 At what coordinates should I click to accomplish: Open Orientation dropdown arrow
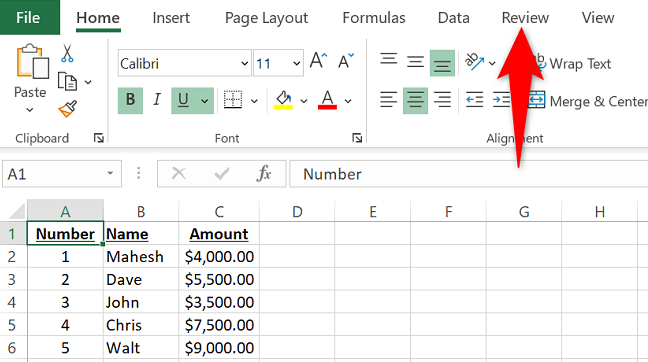click(492, 63)
